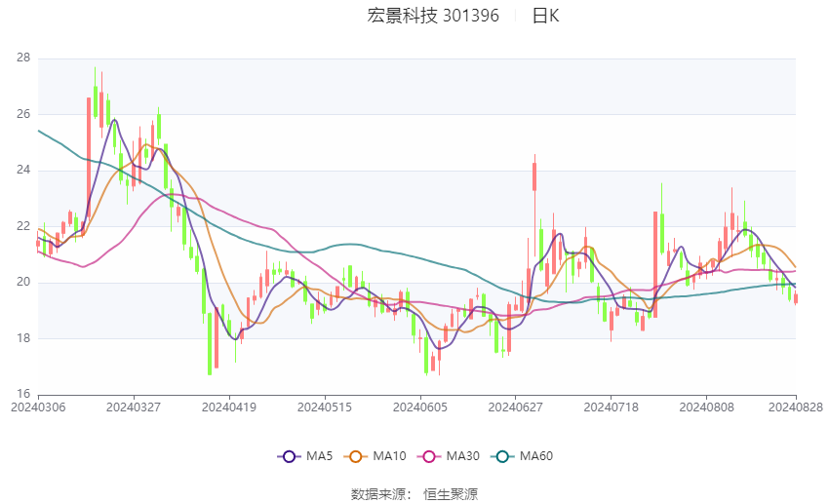Pick the 20240515 date axis label

pyautogui.click(x=325, y=405)
